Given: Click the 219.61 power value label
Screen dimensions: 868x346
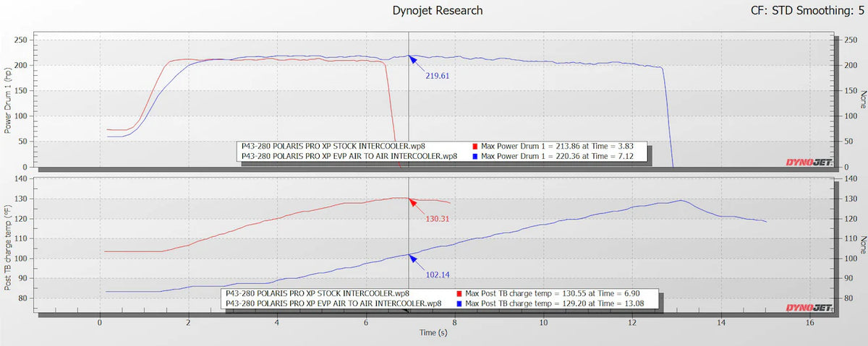Looking at the screenshot, I should coord(436,74).
